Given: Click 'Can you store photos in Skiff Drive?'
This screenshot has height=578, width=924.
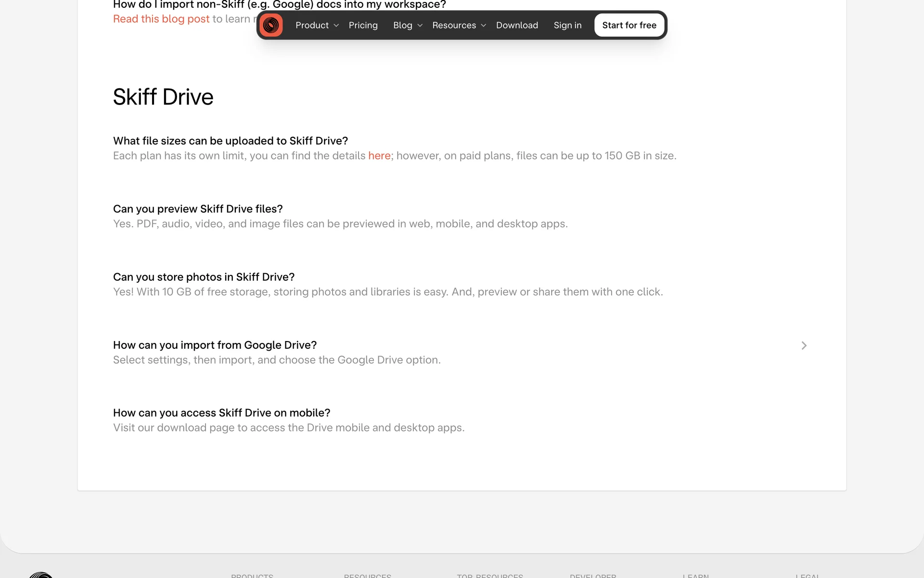Looking at the screenshot, I should 204,277.
